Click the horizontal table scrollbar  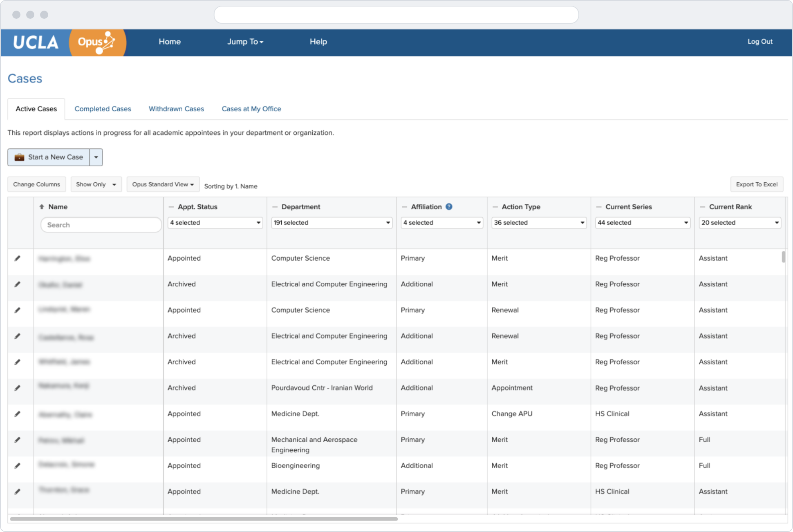pos(204,519)
